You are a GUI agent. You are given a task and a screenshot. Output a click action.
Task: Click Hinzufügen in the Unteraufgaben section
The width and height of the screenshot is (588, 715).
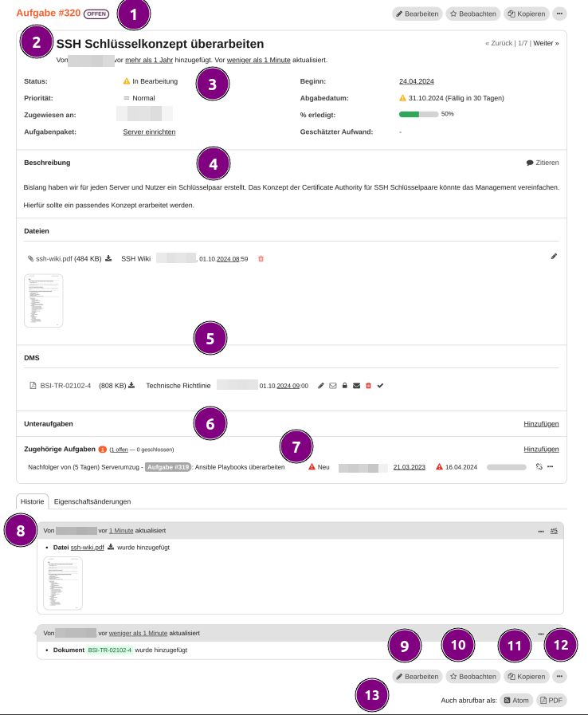[541, 423]
